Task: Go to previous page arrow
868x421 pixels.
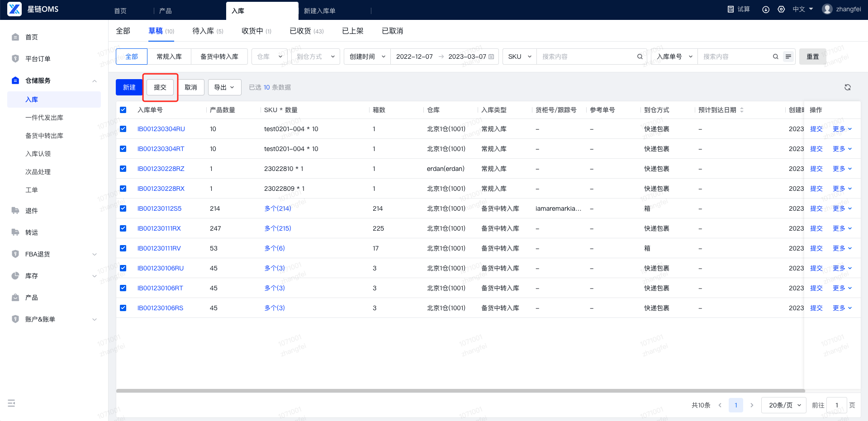Action: click(x=720, y=405)
